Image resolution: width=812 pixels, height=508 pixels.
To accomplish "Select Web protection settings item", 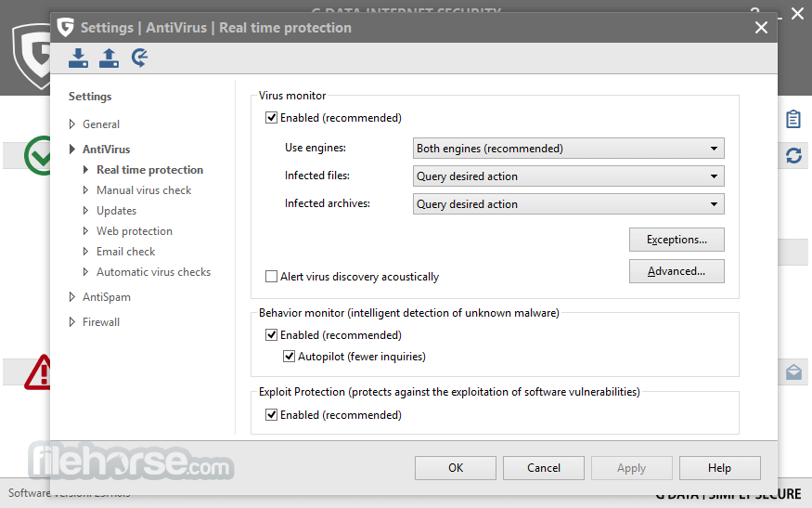I will pos(135,231).
